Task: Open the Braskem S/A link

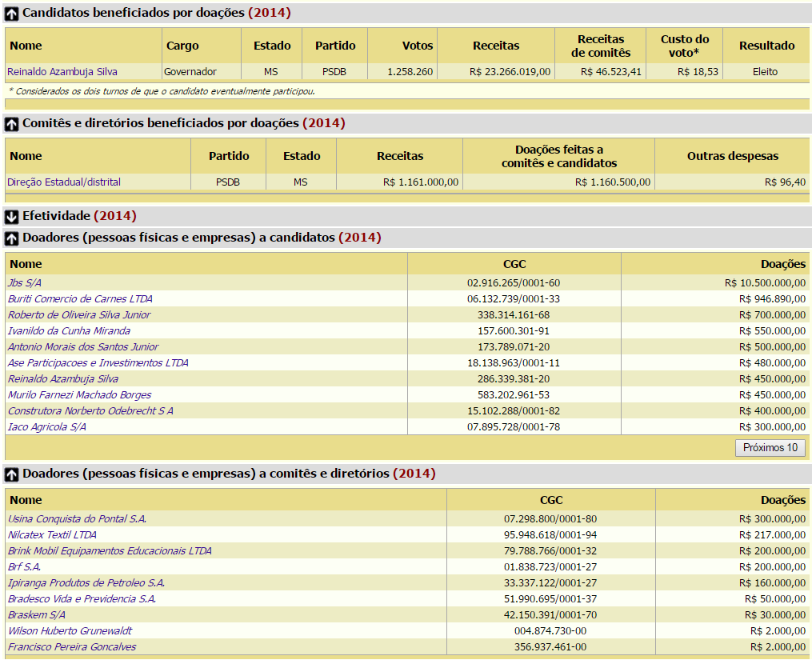Action: pyautogui.click(x=36, y=615)
